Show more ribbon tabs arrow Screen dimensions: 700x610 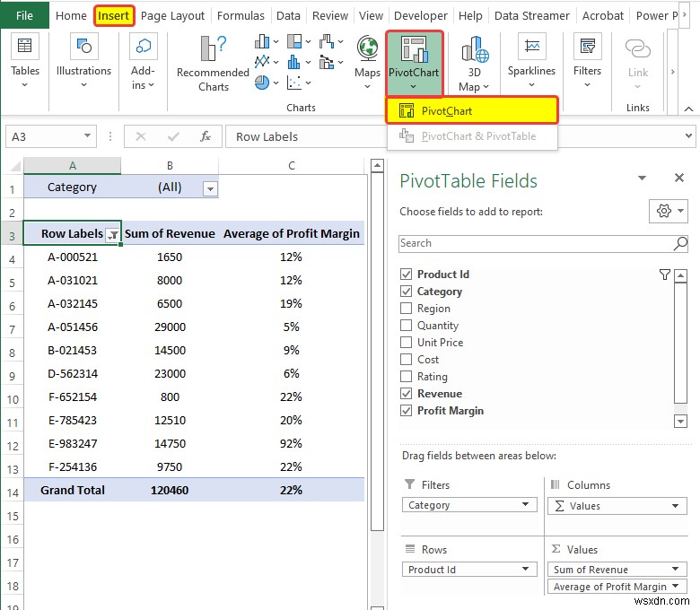point(685,14)
